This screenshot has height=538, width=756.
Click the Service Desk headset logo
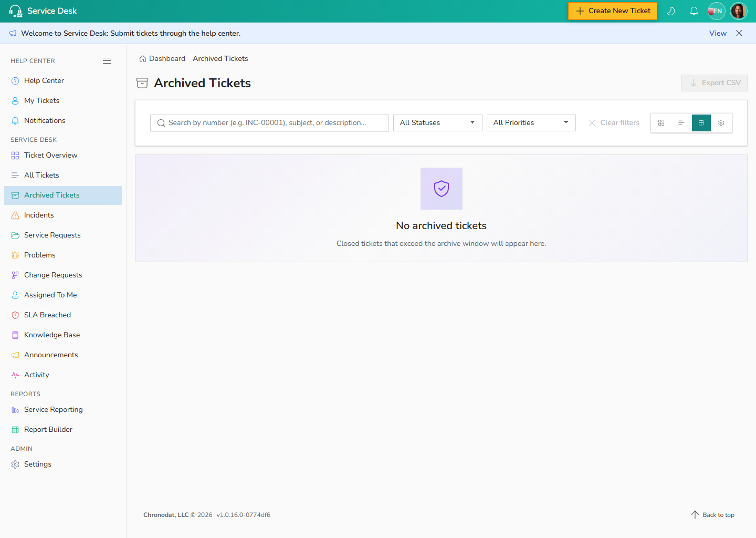point(15,11)
